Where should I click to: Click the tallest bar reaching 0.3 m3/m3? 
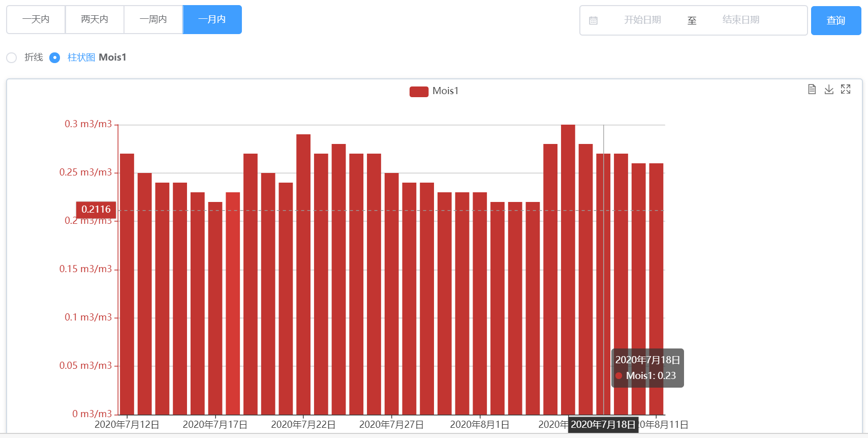[x=568, y=270]
